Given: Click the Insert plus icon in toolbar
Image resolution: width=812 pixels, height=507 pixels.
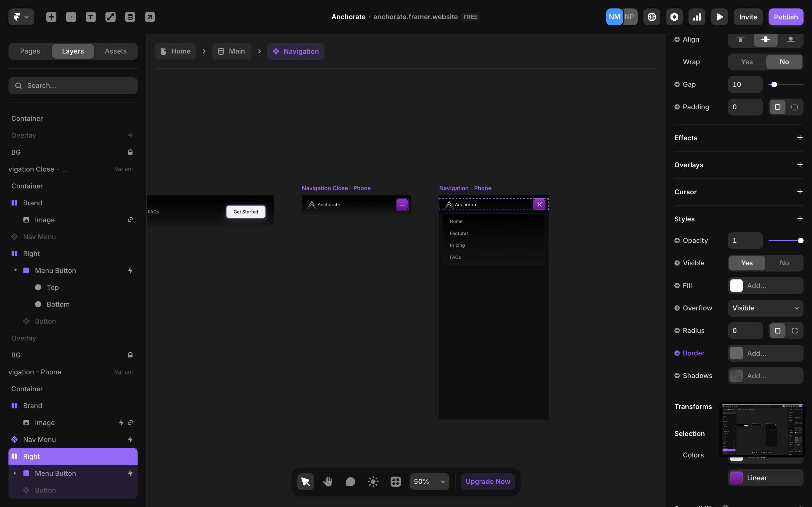Looking at the screenshot, I should 51,17.
